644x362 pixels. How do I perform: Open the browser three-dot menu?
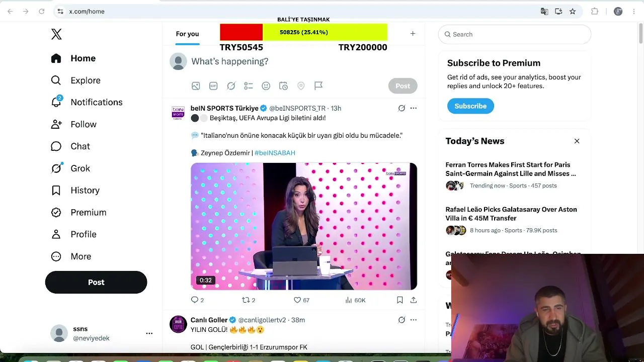pyautogui.click(x=634, y=11)
